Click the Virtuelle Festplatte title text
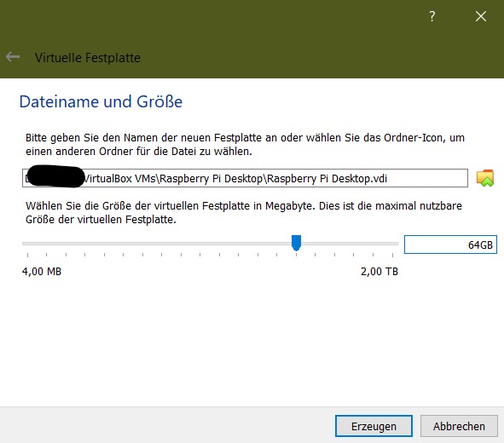 tap(88, 58)
